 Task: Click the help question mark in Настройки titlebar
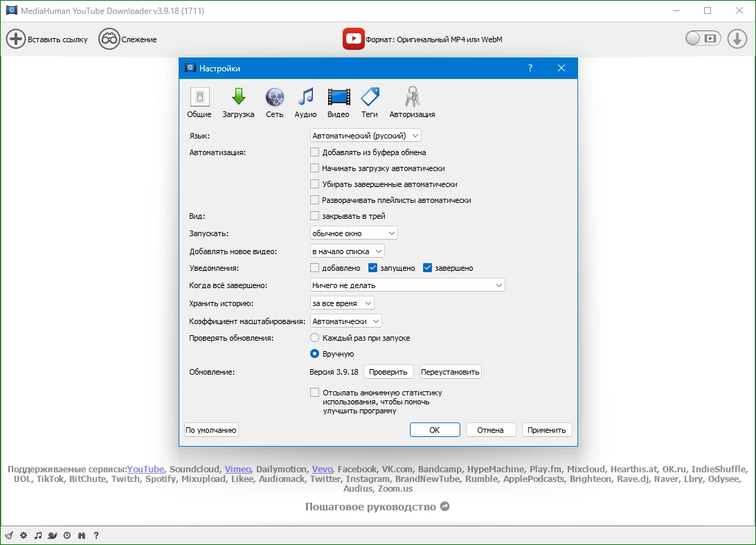(x=530, y=68)
